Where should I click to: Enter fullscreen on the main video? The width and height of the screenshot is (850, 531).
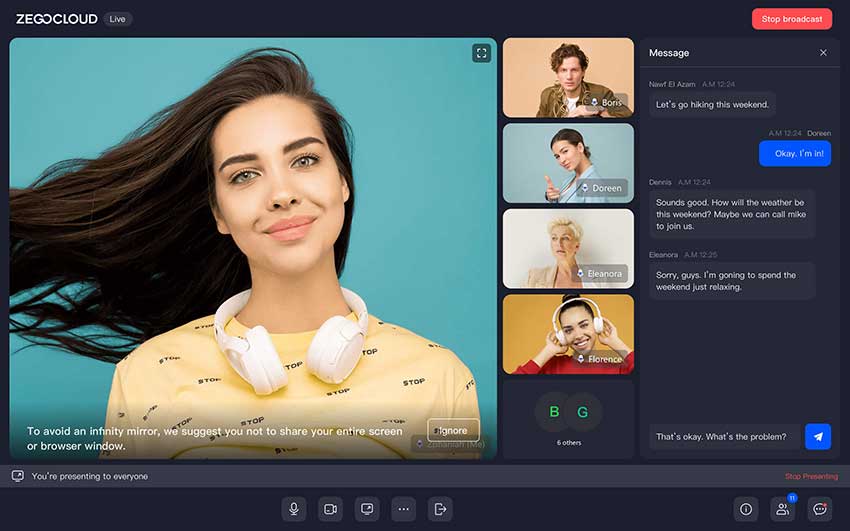pos(481,53)
